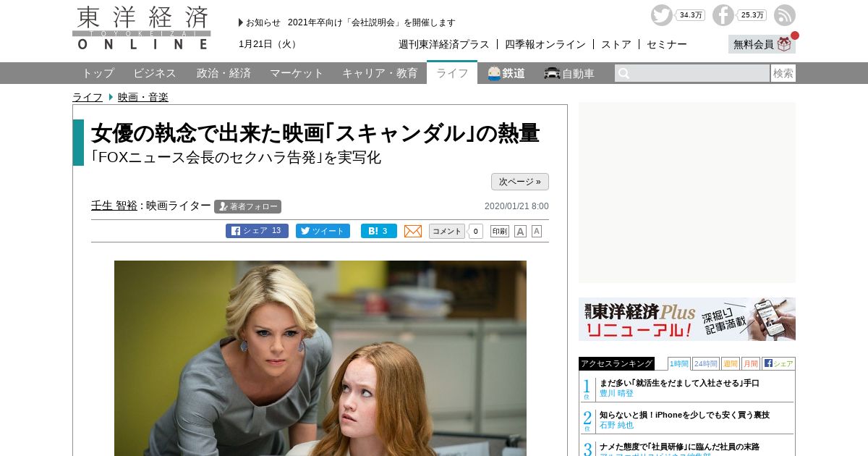Image resolution: width=868 pixels, height=456 pixels.
Task: Open ranking author 豊川 晴登
Action: [x=616, y=394]
